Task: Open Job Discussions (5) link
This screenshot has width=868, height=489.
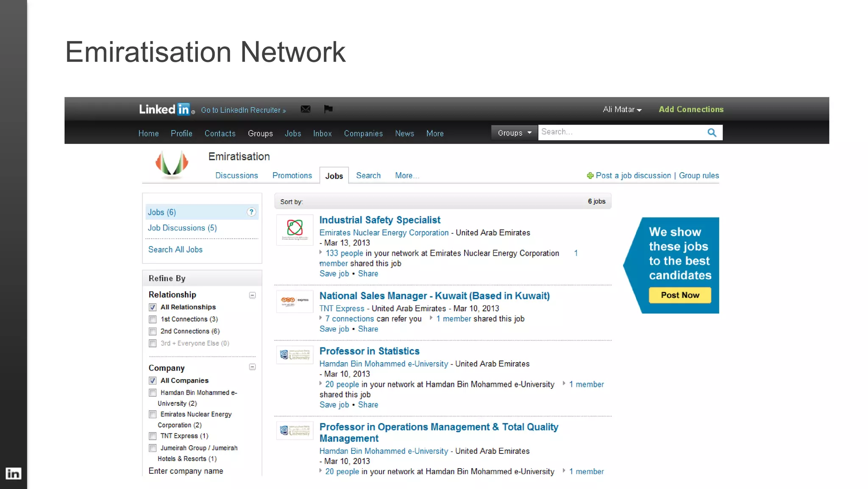Action: tap(182, 228)
